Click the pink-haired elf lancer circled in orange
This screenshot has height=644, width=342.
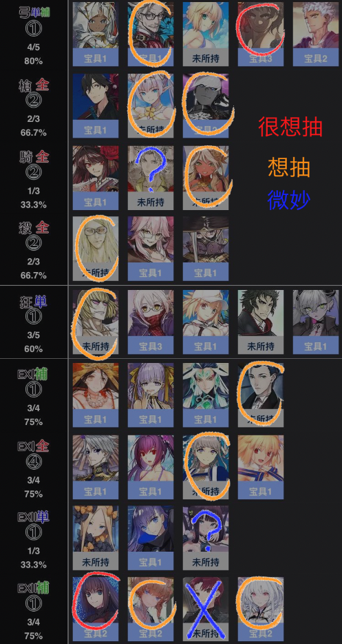click(151, 105)
